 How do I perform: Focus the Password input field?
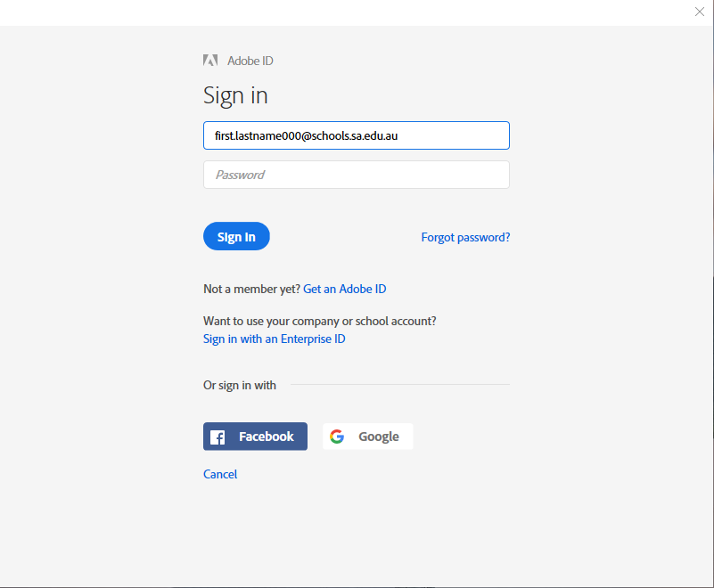coord(356,175)
